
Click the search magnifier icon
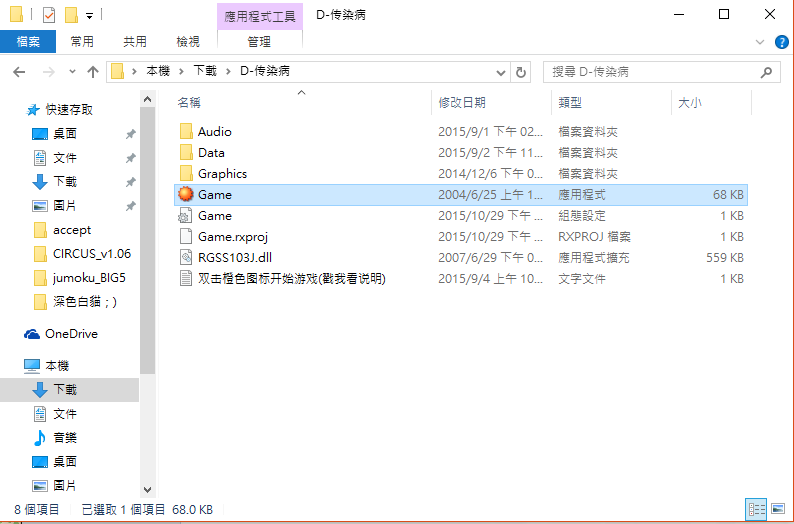[767, 72]
